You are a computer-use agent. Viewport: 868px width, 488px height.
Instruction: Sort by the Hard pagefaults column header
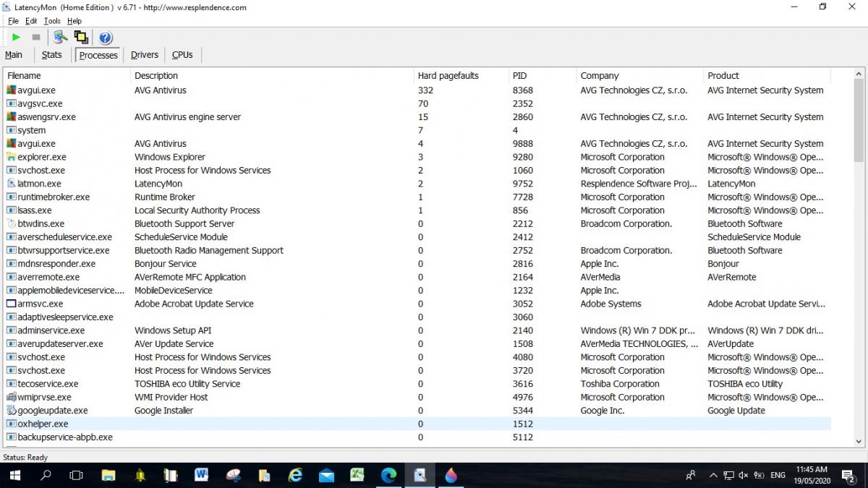(x=461, y=75)
